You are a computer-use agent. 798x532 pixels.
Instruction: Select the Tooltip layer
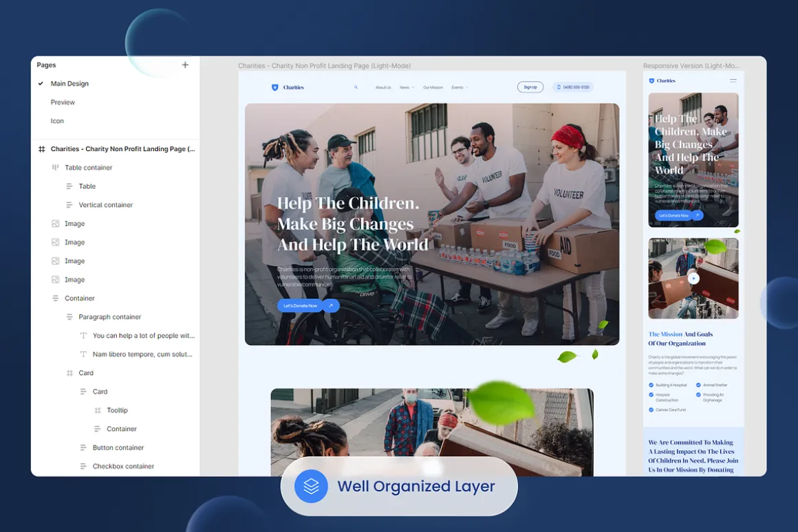click(x=117, y=410)
